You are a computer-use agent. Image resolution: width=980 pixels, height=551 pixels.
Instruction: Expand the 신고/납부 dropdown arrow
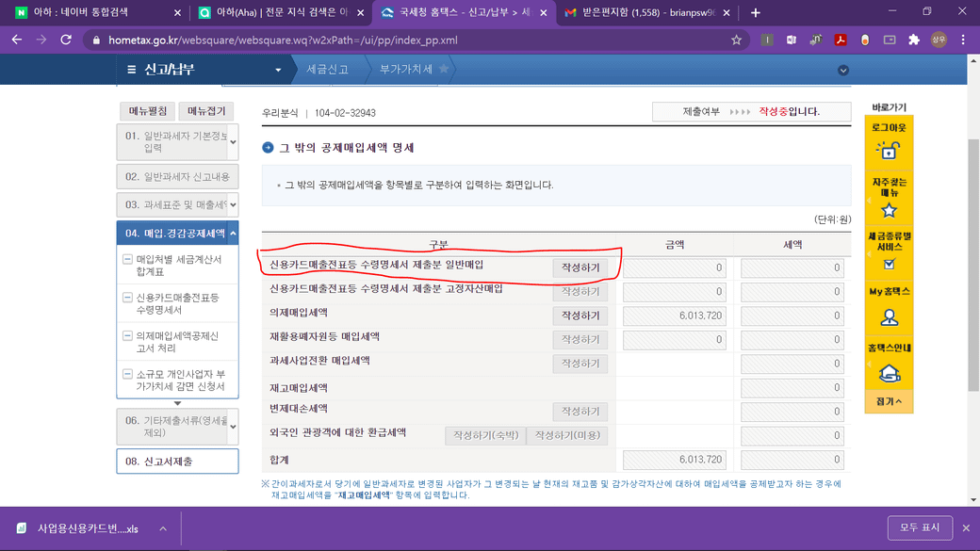278,70
